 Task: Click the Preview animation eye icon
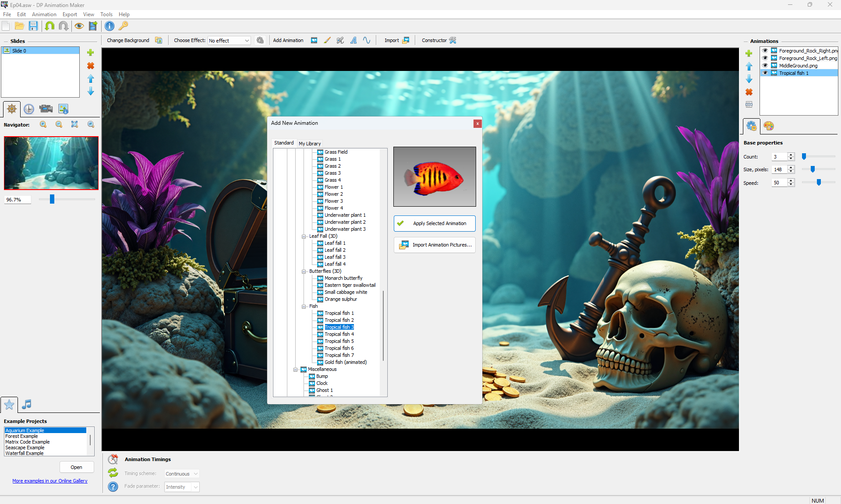[x=79, y=26]
